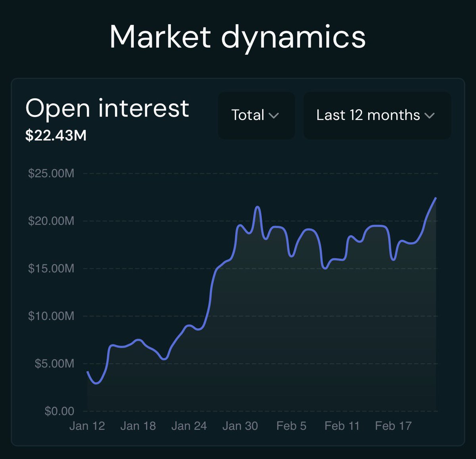Click the chart peak near Jan 31
Viewport: 476px width, 459px height.
click(257, 206)
